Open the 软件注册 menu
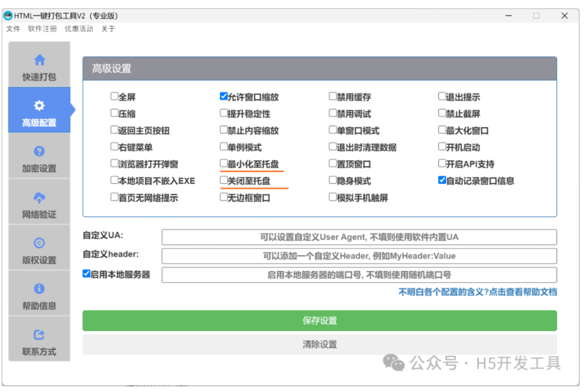 point(42,29)
